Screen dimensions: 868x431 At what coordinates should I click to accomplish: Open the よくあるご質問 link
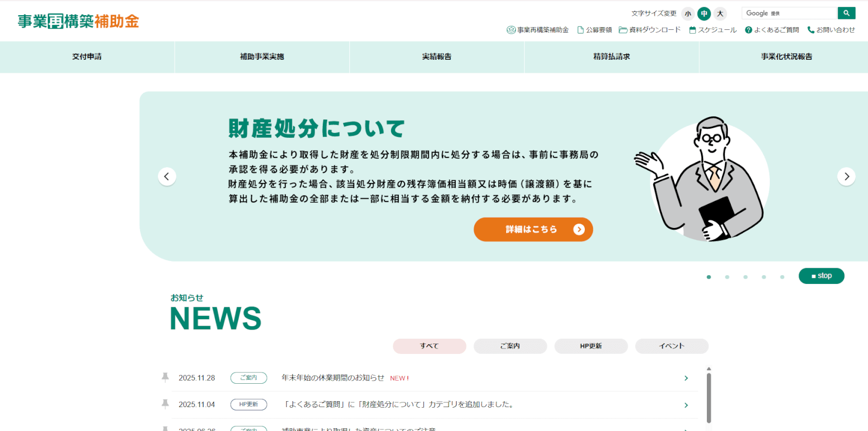coord(772,30)
